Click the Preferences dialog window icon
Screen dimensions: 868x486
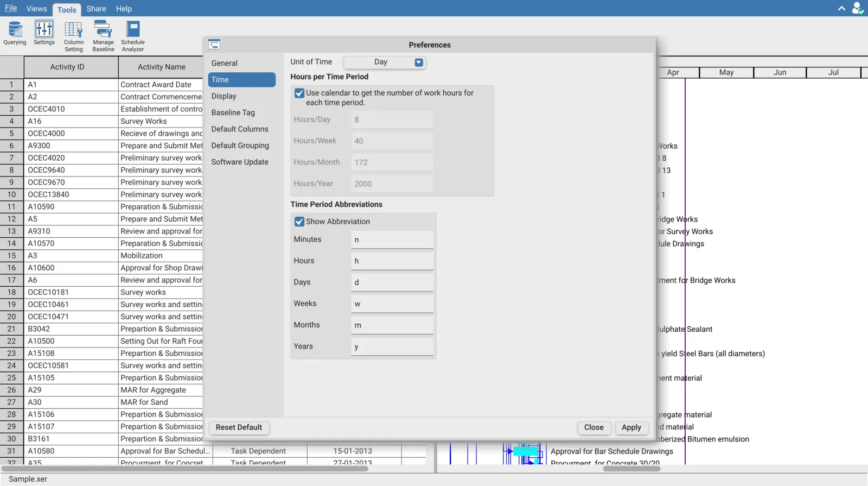pyautogui.click(x=214, y=45)
